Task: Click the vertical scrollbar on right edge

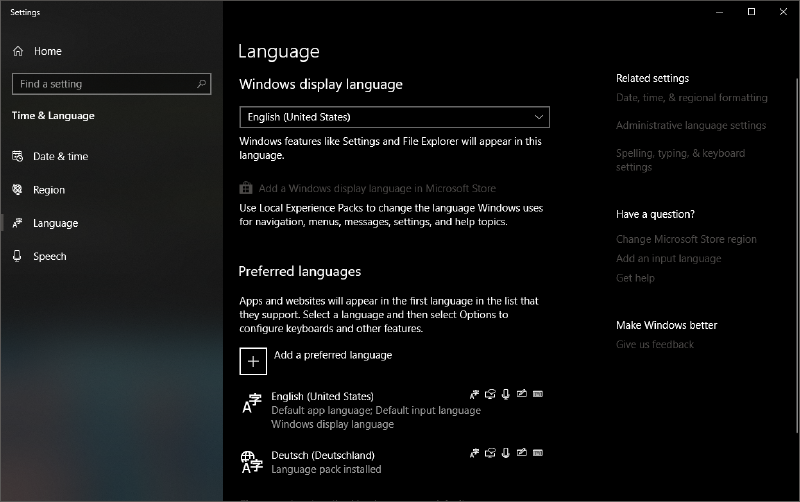Action: (797, 255)
